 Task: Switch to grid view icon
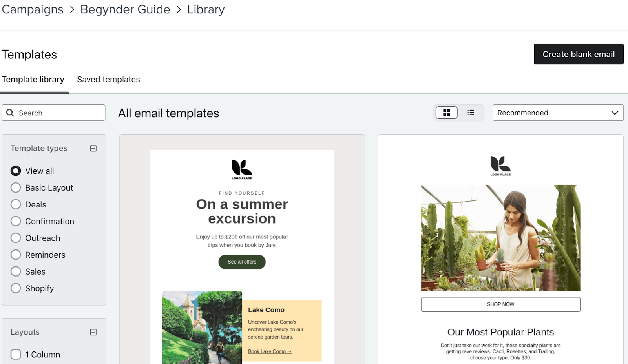(x=446, y=113)
